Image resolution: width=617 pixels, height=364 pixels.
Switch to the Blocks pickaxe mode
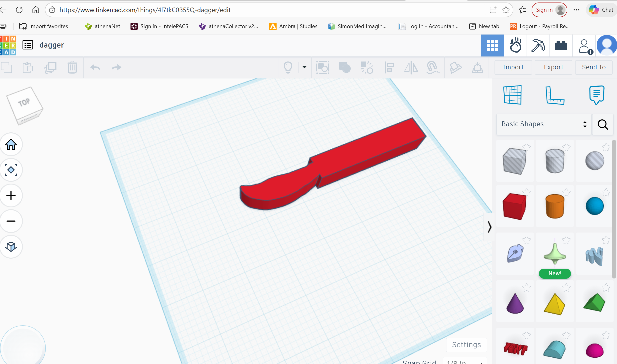(538, 45)
